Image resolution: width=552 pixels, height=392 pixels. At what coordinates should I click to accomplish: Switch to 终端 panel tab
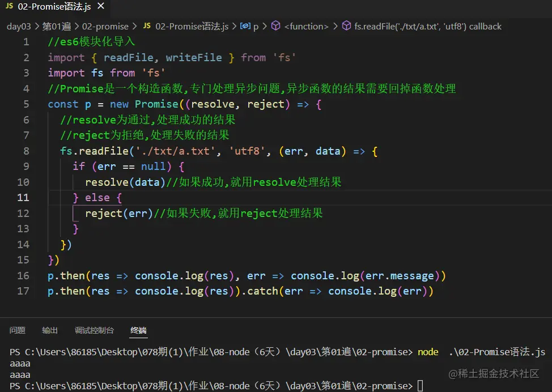coord(138,330)
